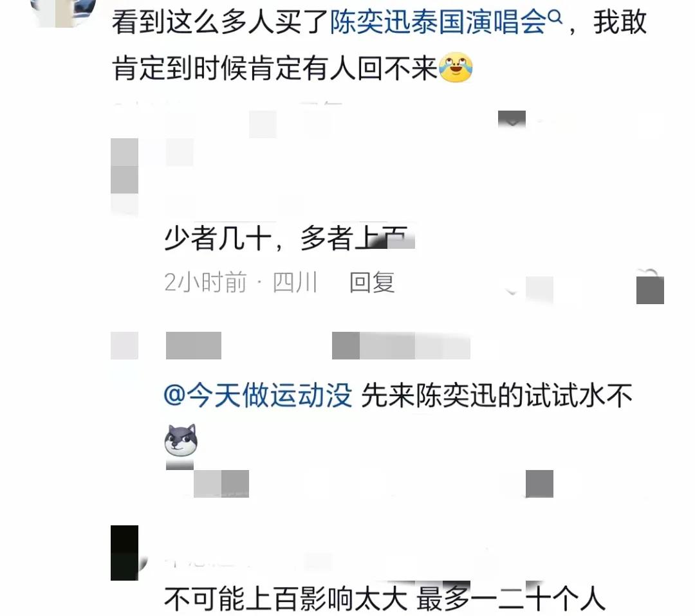Tap the crying-laughing emoji in top comment

click(455, 68)
